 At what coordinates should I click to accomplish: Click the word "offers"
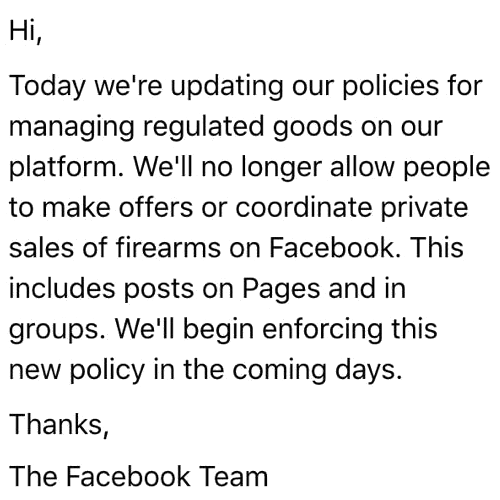(x=156, y=209)
